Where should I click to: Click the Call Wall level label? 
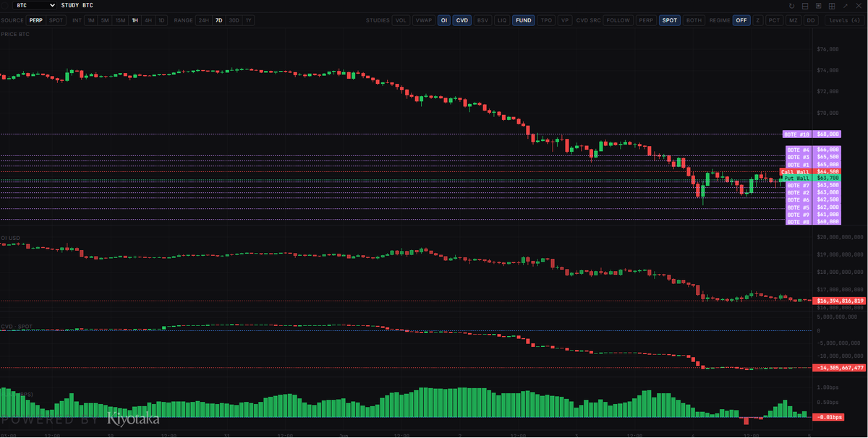coord(796,171)
